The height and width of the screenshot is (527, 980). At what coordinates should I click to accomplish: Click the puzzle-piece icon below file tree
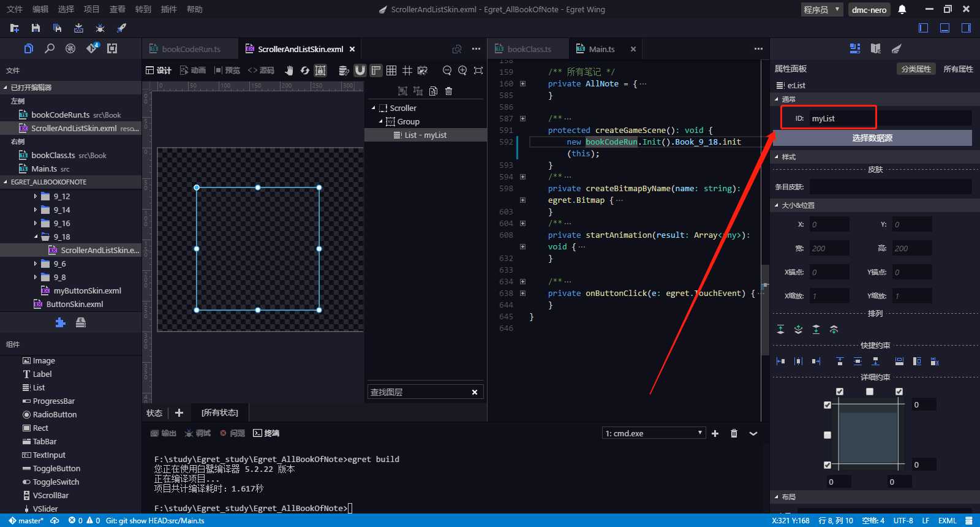60,322
